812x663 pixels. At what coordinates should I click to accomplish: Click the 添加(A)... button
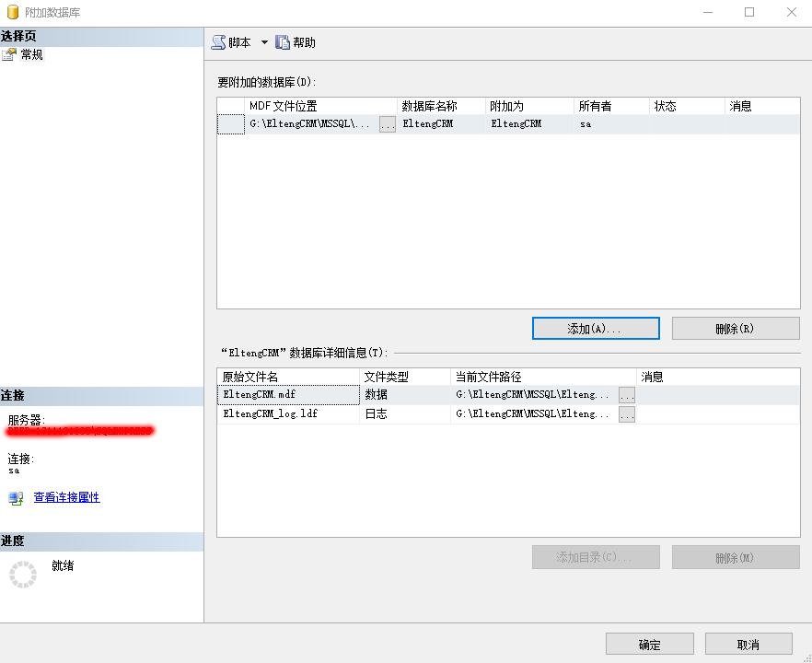(x=596, y=329)
